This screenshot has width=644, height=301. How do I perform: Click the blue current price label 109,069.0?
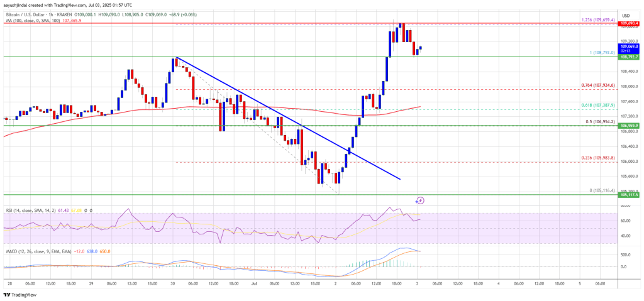(x=629, y=47)
